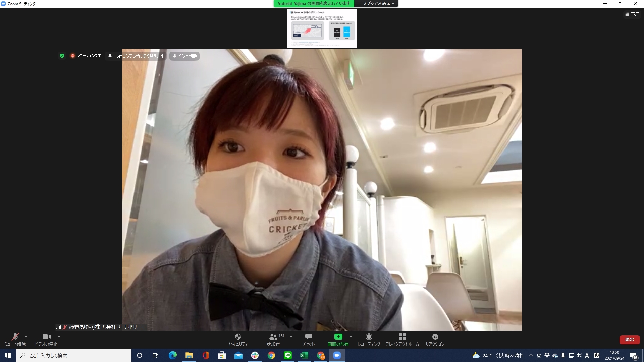Open the Chat (チャット) panel
The height and width of the screenshot is (362, 644).
309,339
